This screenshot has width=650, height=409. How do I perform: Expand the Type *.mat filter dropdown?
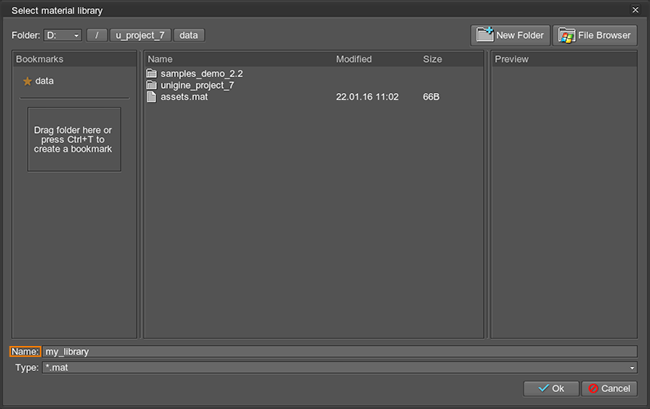tap(632, 368)
